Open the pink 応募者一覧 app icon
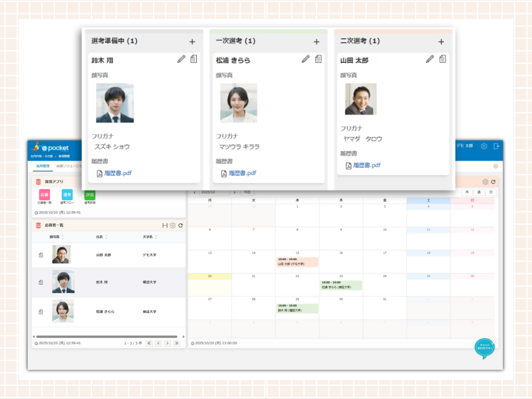This screenshot has width=532, height=399. pyautogui.click(x=44, y=195)
